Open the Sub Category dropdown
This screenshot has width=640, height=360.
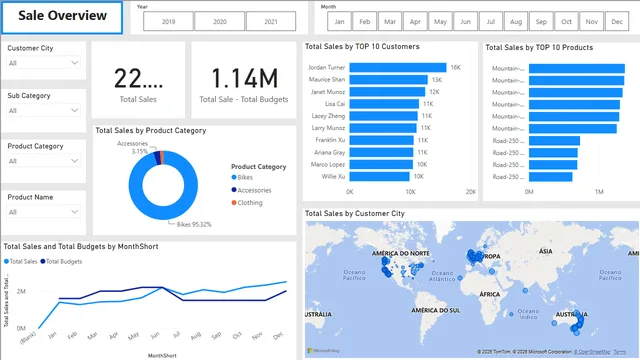coord(43,110)
